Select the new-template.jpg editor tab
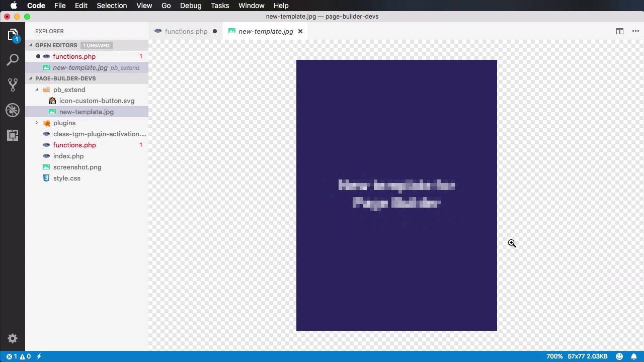The image size is (644, 362). click(x=266, y=31)
